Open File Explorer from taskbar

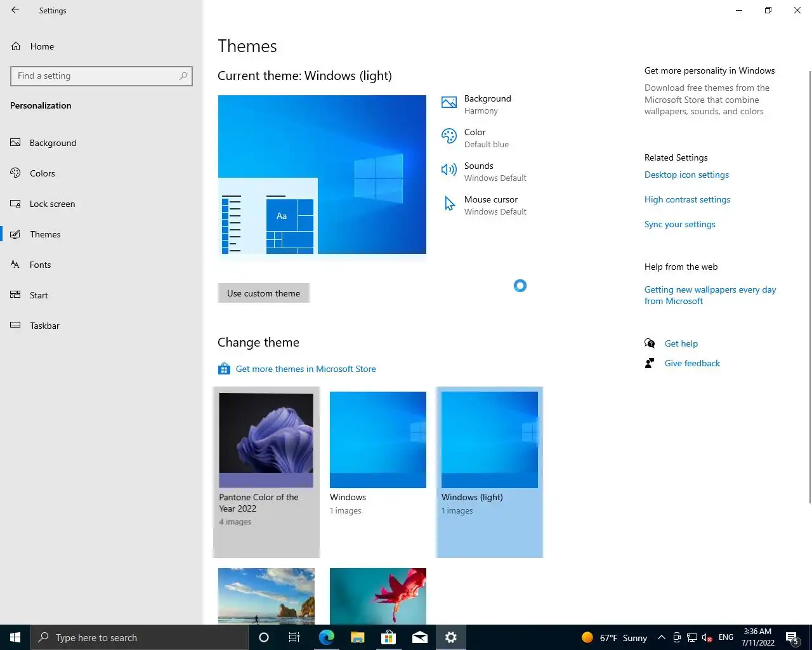pos(357,637)
